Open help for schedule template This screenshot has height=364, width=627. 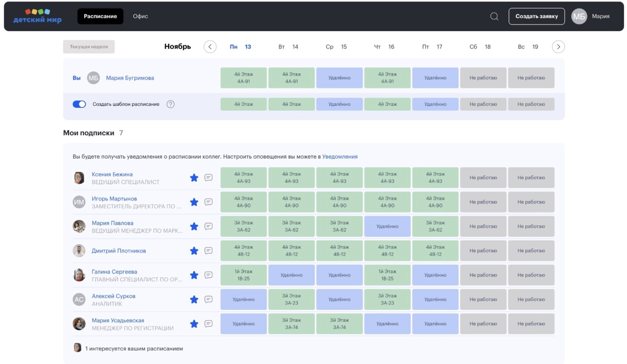[170, 104]
